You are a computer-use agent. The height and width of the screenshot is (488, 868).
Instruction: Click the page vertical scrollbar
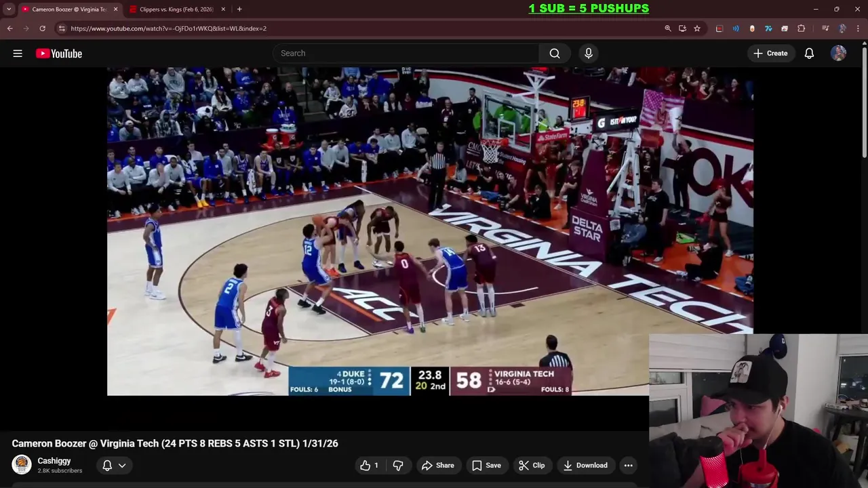(864, 102)
